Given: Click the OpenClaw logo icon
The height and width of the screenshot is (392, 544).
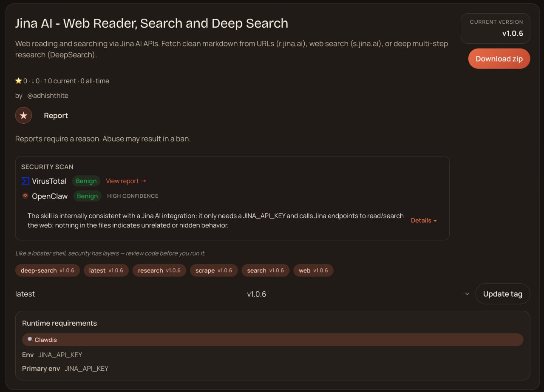Looking at the screenshot, I should pos(25,196).
